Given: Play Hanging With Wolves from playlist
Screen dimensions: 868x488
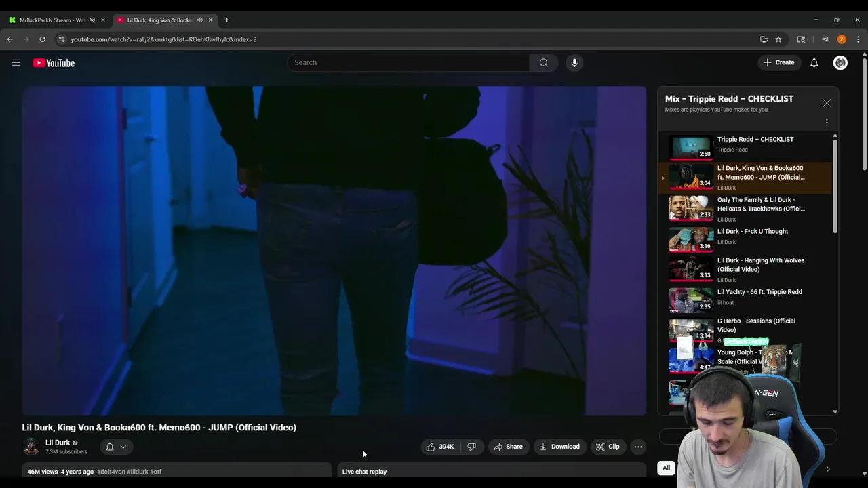Looking at the screenshot, I should pos(745,269).
